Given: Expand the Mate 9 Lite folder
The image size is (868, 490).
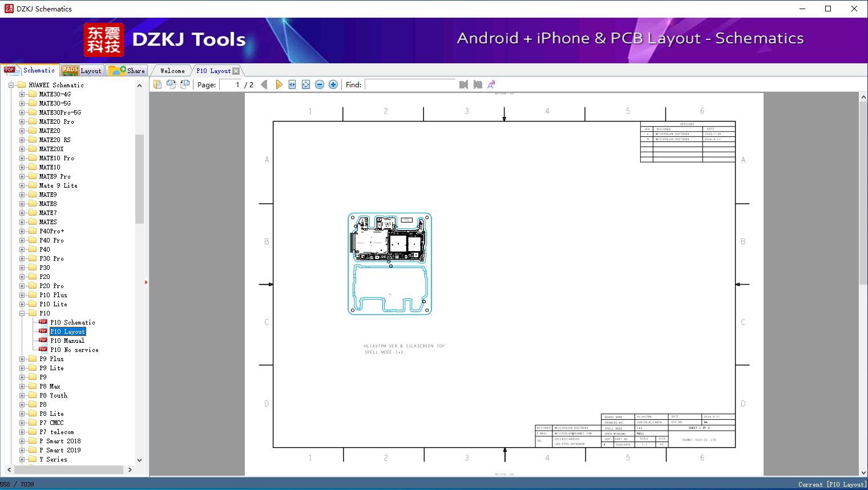Looking at the screenshot, I should click(x=22, y=185).
